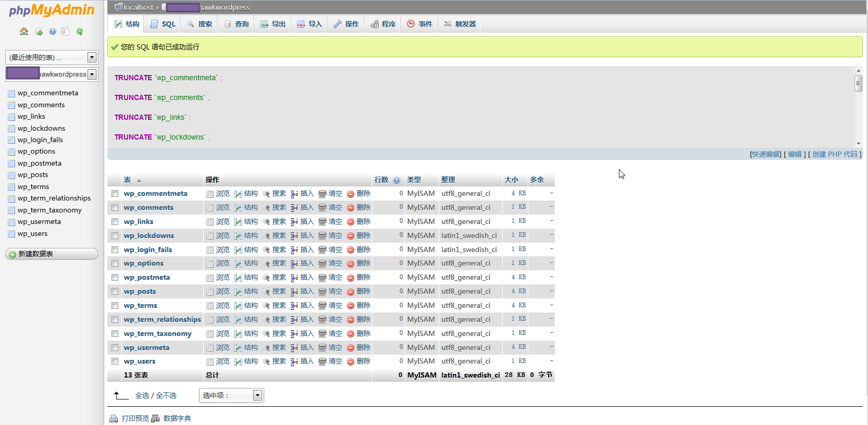Go to the phpMyAdmin home icon
The width and height of the screenshot is (868, 425).
click(24, 32)
